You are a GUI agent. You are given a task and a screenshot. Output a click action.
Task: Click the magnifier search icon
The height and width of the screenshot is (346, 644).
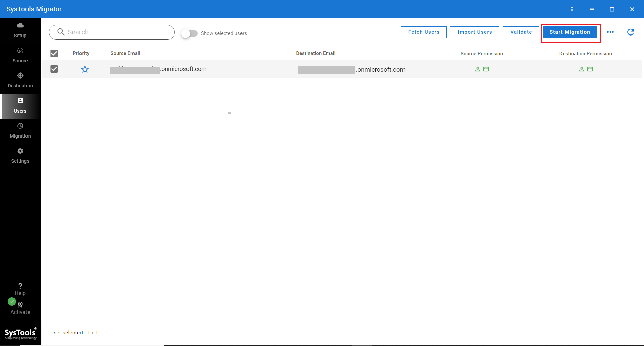61,32
